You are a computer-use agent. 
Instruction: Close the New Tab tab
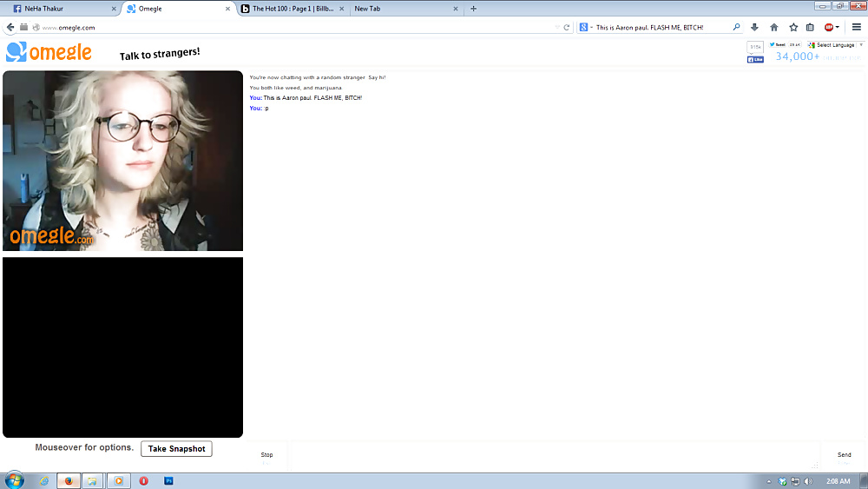pyautogui.click(x=456, y=9)
